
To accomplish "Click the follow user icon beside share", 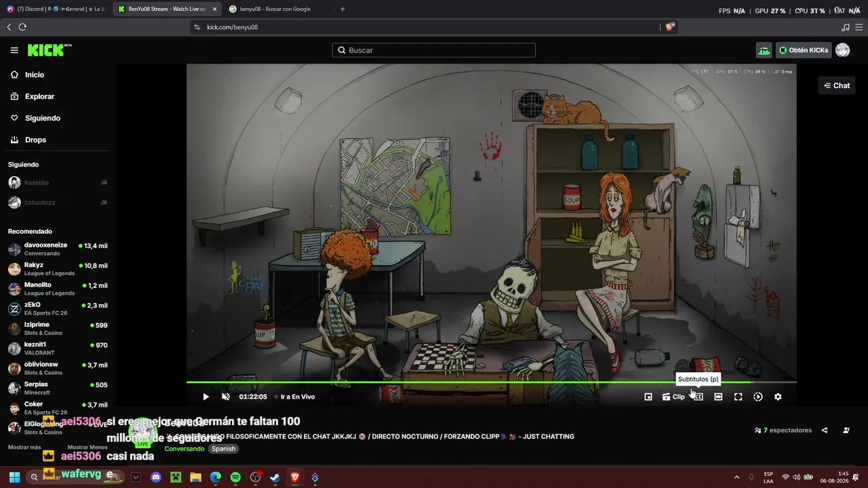I will [x=846, y=430].
